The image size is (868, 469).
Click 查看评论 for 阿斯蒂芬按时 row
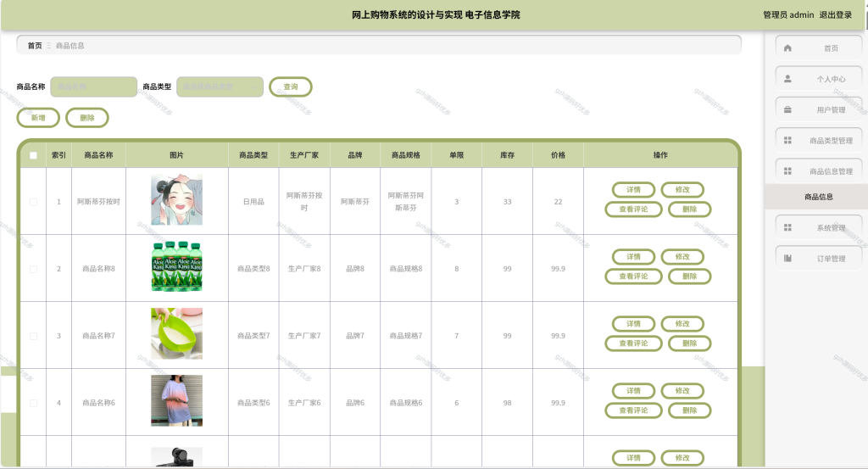point(633,209)
